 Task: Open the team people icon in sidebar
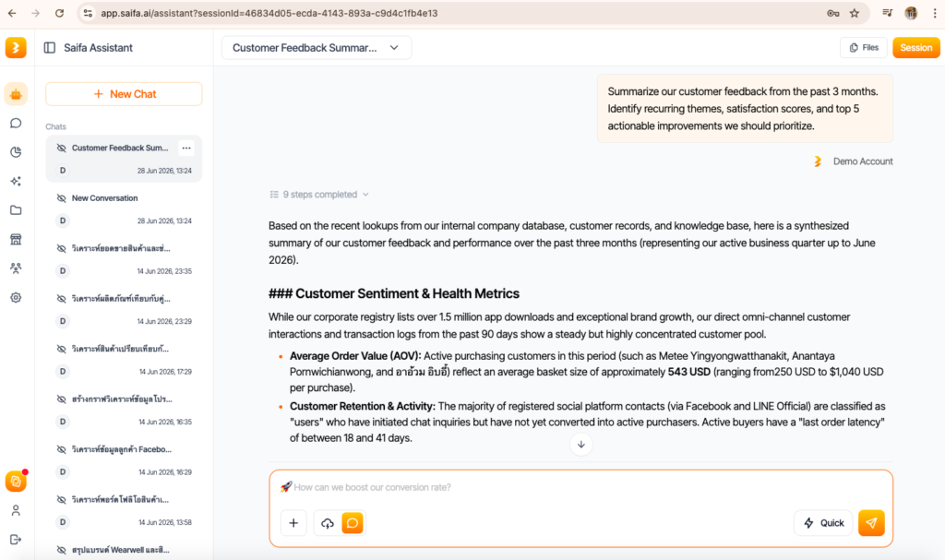click(x=16, y=268)
